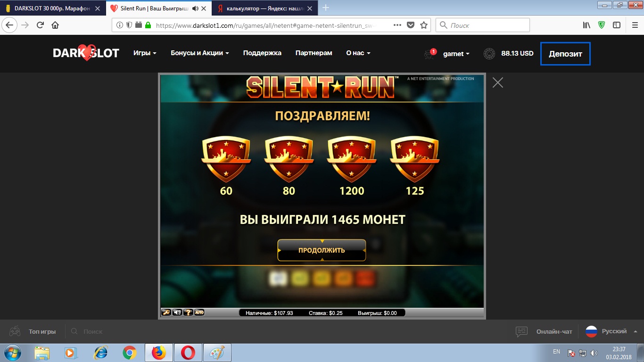Click the site game Поиск field

93,331
